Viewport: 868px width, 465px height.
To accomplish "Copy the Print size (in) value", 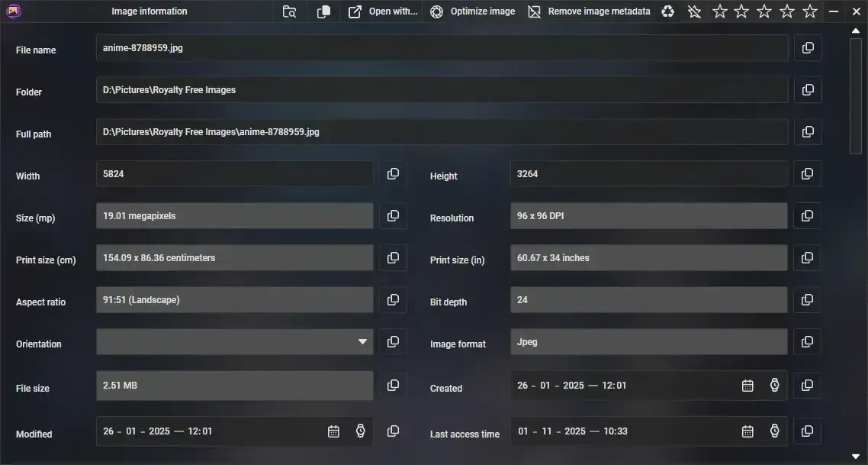I will [807, 258].
